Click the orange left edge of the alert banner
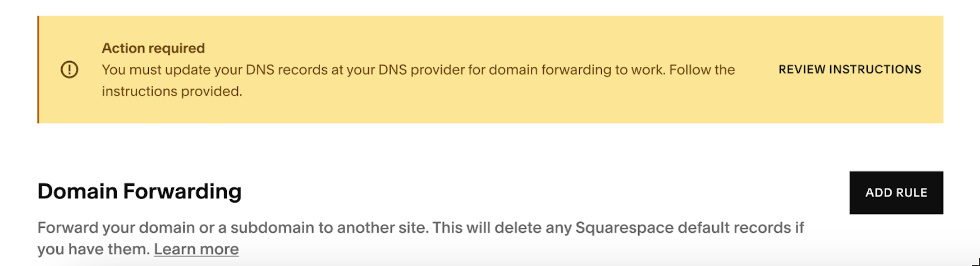This screenshot has width=980, height=266. pyautogui.click(x=38, y=70)
